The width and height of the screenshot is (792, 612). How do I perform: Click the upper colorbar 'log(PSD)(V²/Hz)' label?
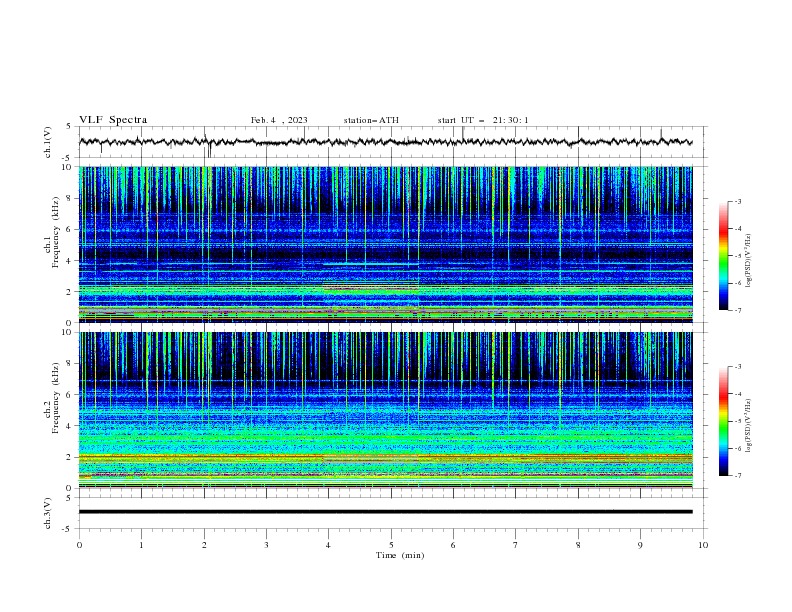[x=748, y=261]
